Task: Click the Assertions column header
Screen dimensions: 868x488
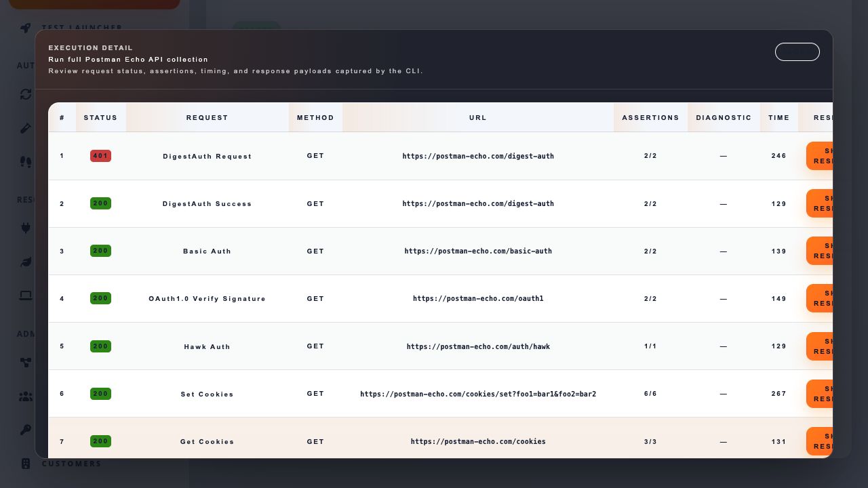Action: (x=650, y=117)
